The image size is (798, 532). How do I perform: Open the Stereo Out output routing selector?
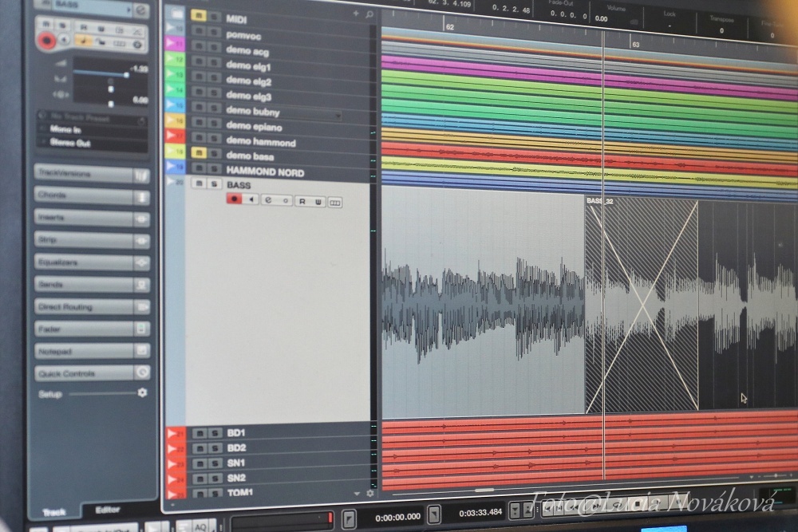93,143
